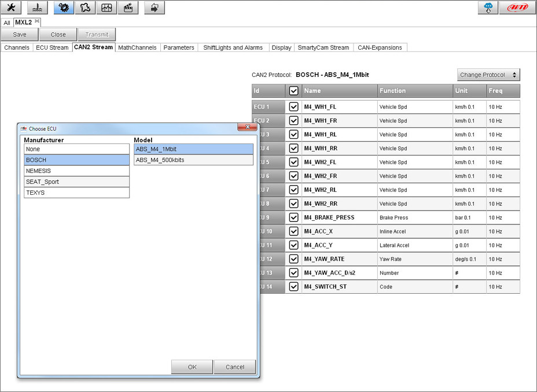Go to the Parameters tab
Image resolution: width=537 pixels, height=392 pixels.
(x=179, y=47)
